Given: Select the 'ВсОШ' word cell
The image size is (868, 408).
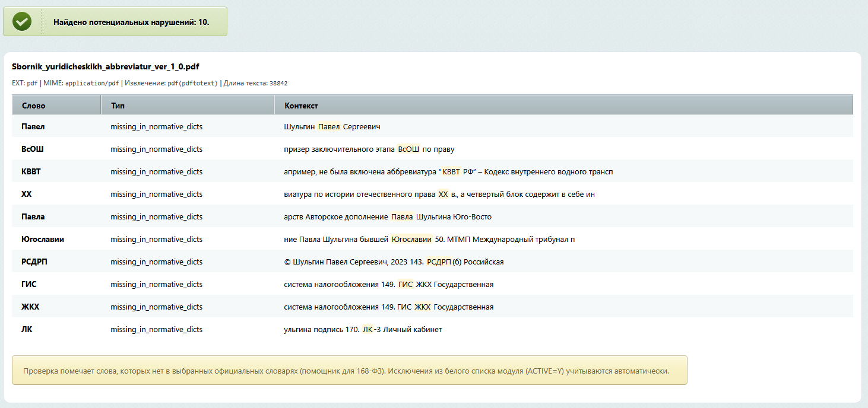Looking at the screenshot, I should (33, 149).
